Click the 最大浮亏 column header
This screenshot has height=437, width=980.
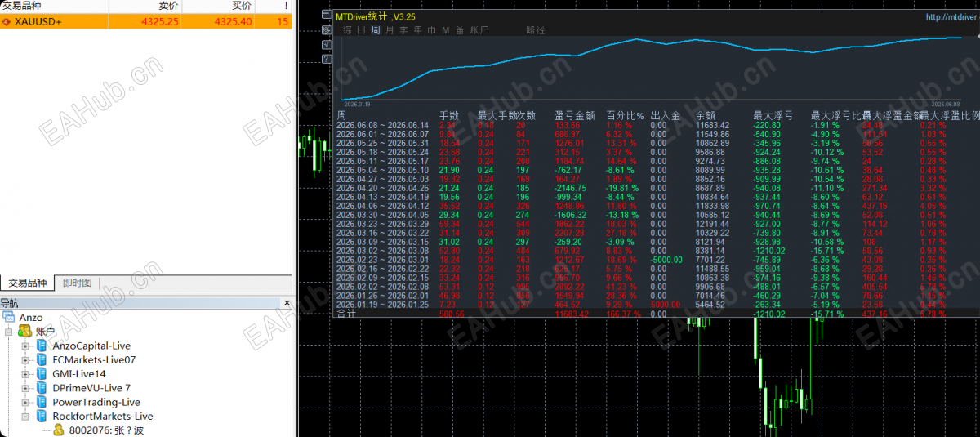tap(773, 115)
